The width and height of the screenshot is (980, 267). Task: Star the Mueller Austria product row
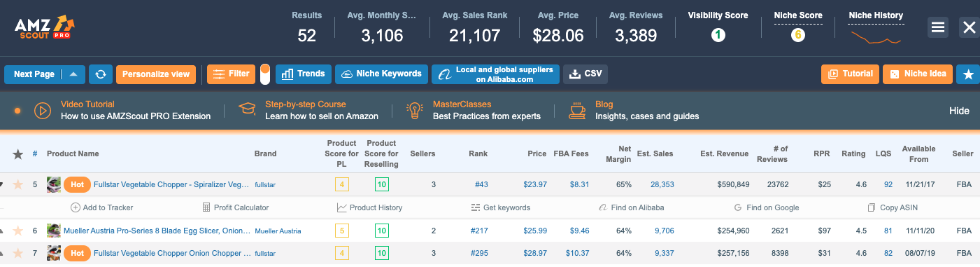coord(18,230)
